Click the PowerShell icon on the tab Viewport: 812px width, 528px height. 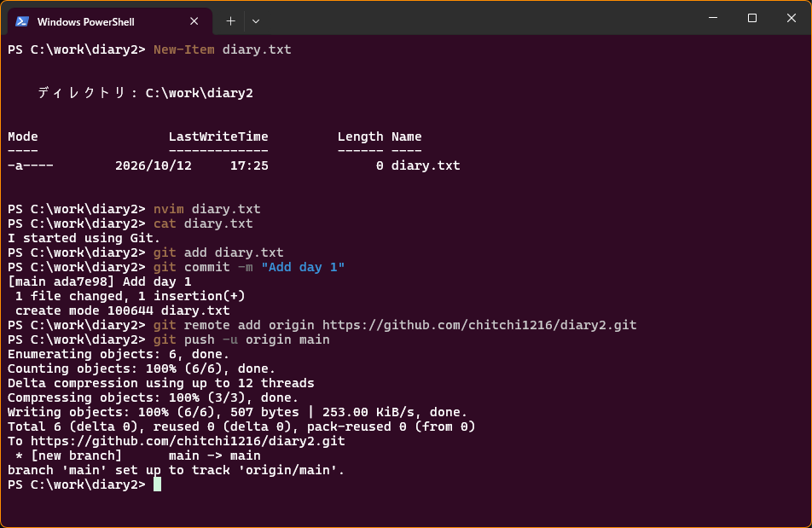pos(22,21)
